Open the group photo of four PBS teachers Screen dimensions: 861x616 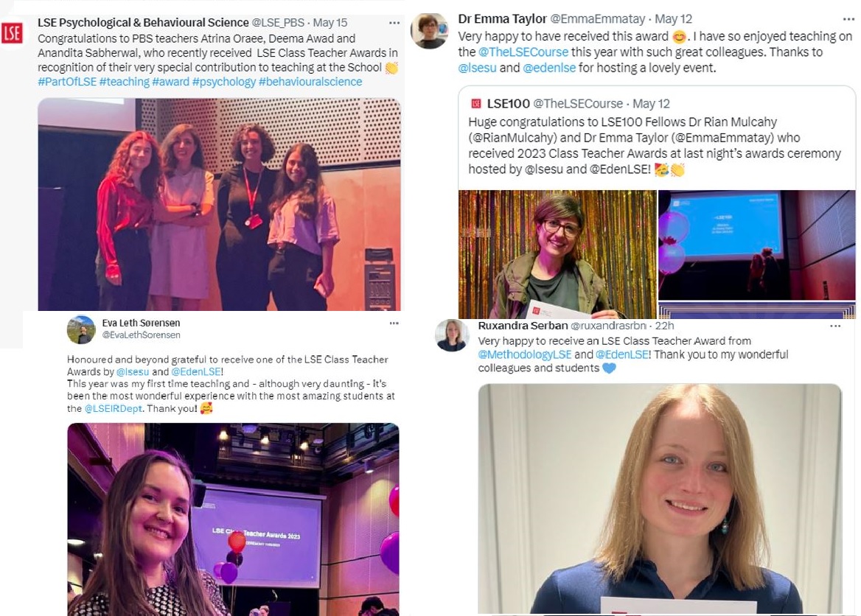(x=219, y=204)
